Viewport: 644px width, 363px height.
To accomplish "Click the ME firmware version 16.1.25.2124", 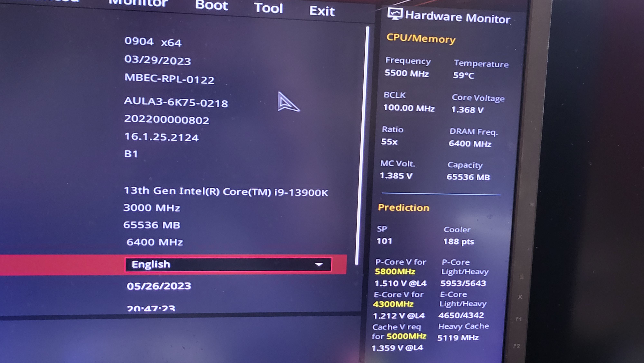I will pos(161,137).
